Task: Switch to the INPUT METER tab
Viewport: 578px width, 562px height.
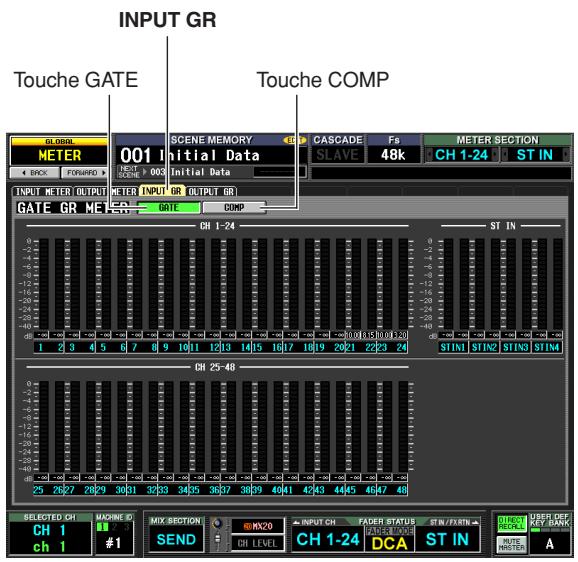Action: (43, 192)
